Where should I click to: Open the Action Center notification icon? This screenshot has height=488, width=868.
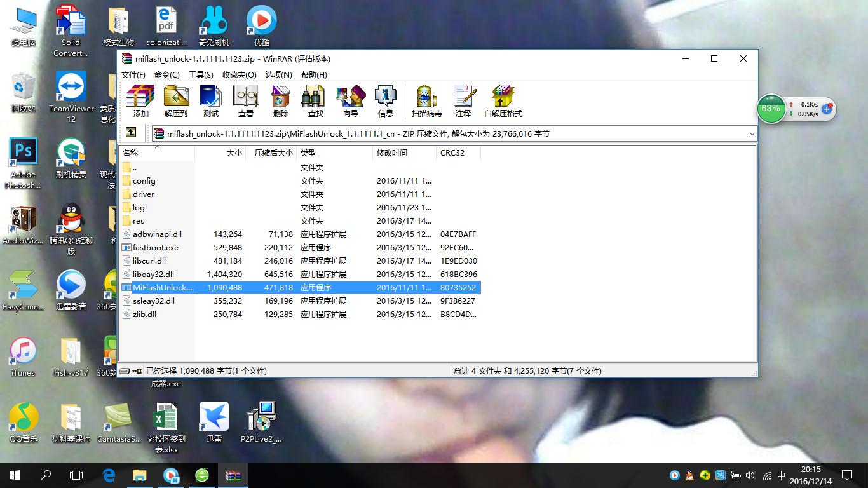coord(847,475)
